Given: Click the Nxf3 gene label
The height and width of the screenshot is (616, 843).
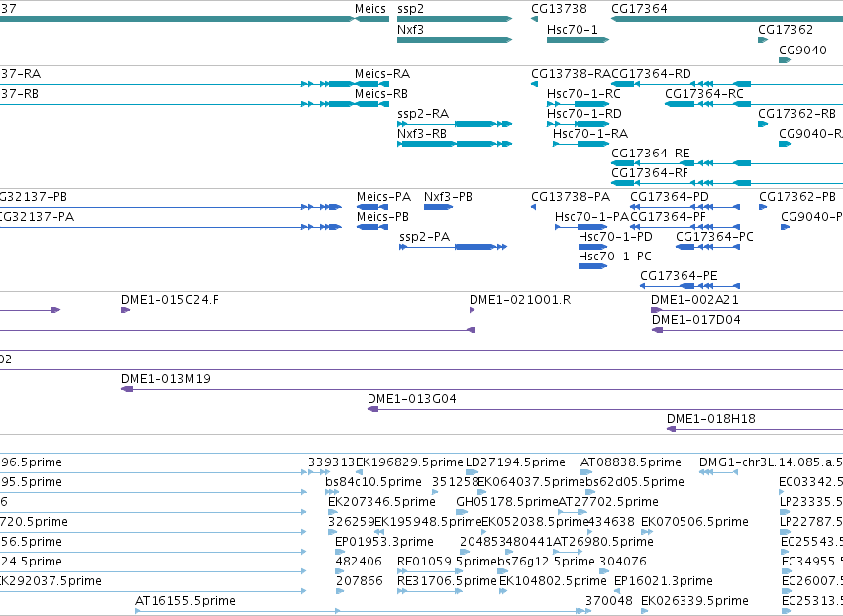Looking at the screenshot, I should 410,29.
